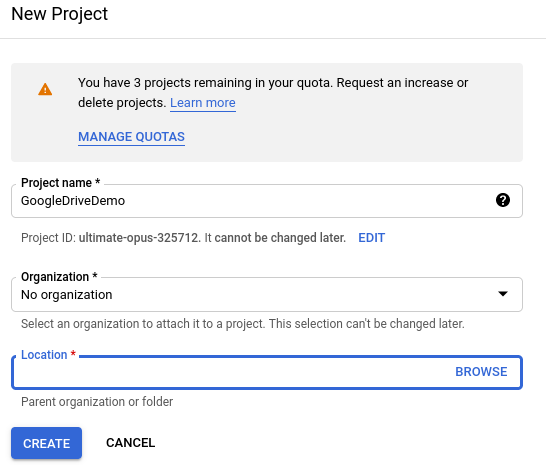The width and height of the screenshot is (546, 465).
Task: Open the Learn more link
Action: [203, 103]
